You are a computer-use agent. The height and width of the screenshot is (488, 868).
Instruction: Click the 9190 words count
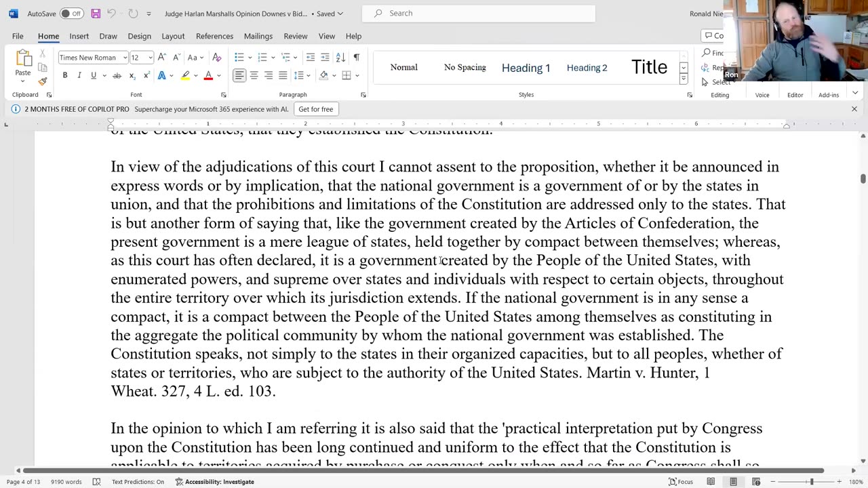[66, 482]
